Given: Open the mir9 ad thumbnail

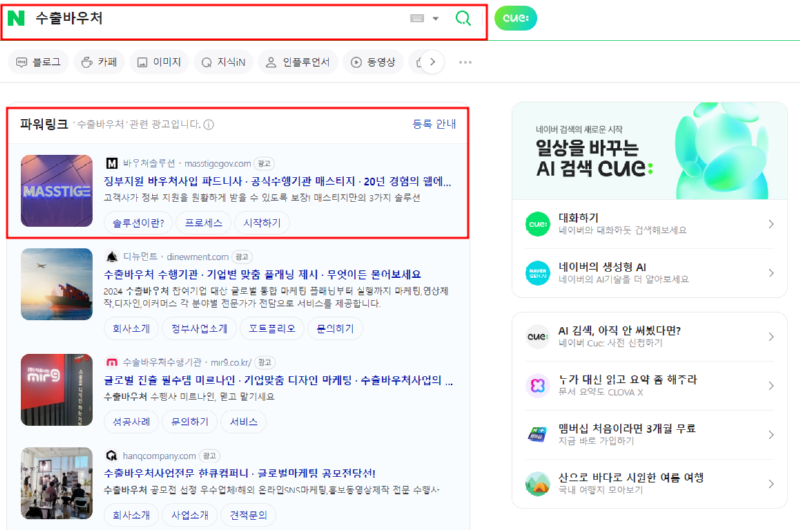Looking at the screenshot, I should coord(57,390).
